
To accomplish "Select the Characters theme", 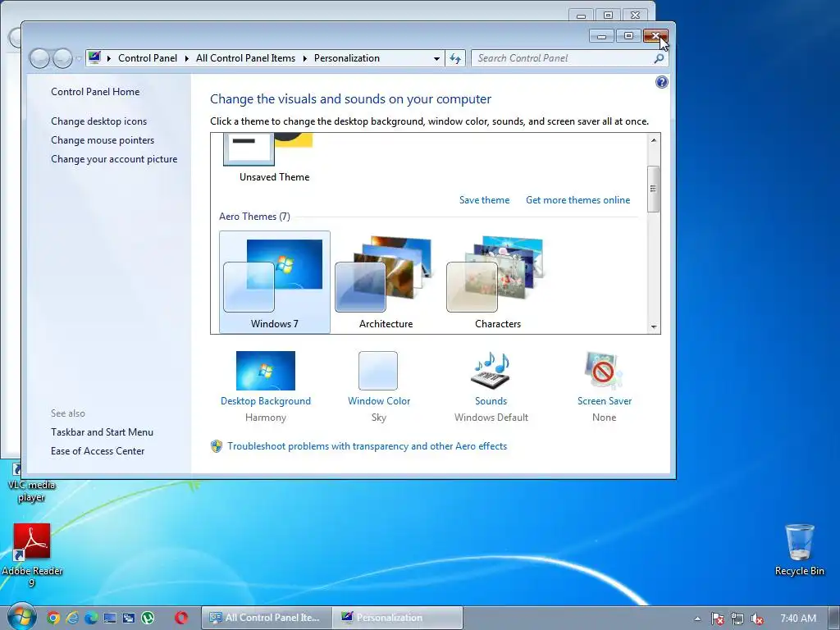I will (498, 282).
